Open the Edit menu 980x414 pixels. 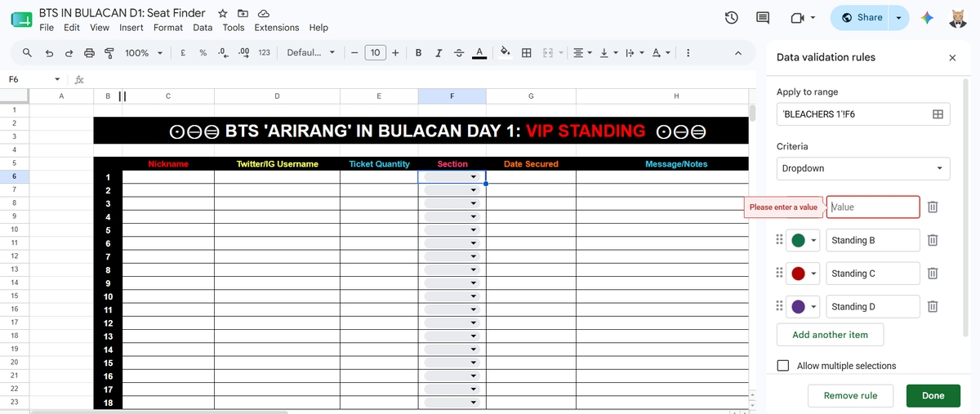pyautogui.click(x=72, y=27)
